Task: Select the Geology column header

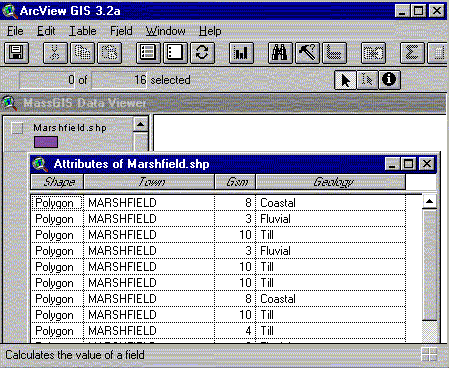Action: 331,182
